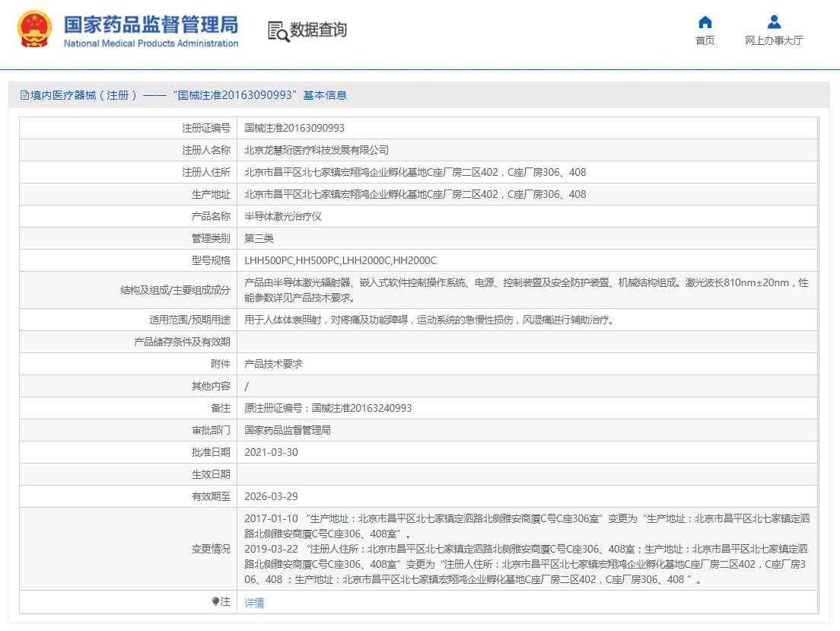Click the original registration number 国械注准20163240993
Screen dimensions: 840x631
click(361, 408)
